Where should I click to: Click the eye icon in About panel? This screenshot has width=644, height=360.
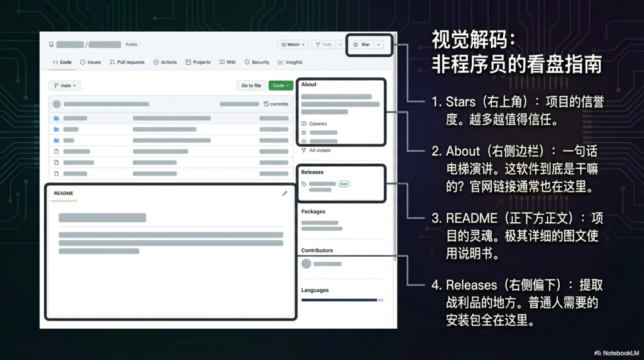pyautogui.click(x=304, y=141)
